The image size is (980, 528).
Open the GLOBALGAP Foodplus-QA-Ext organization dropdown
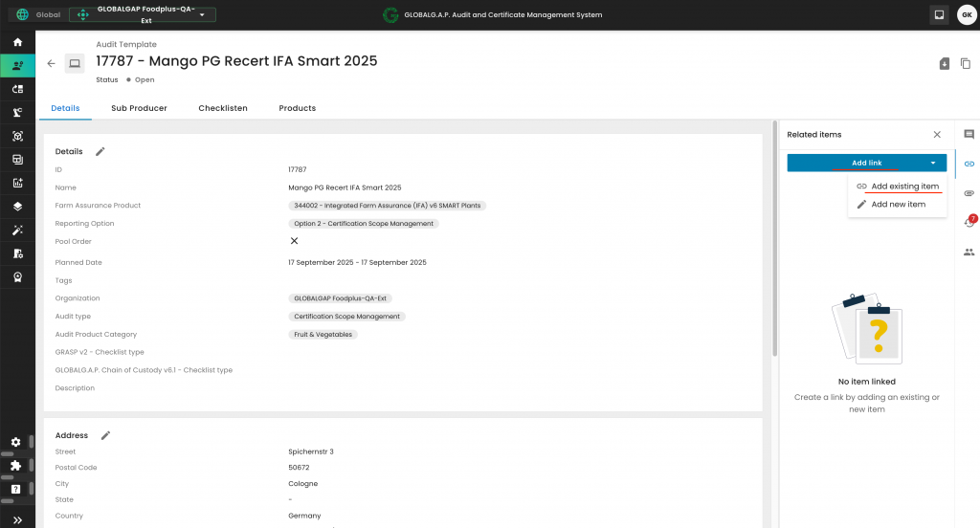click(x=144, y=15)
